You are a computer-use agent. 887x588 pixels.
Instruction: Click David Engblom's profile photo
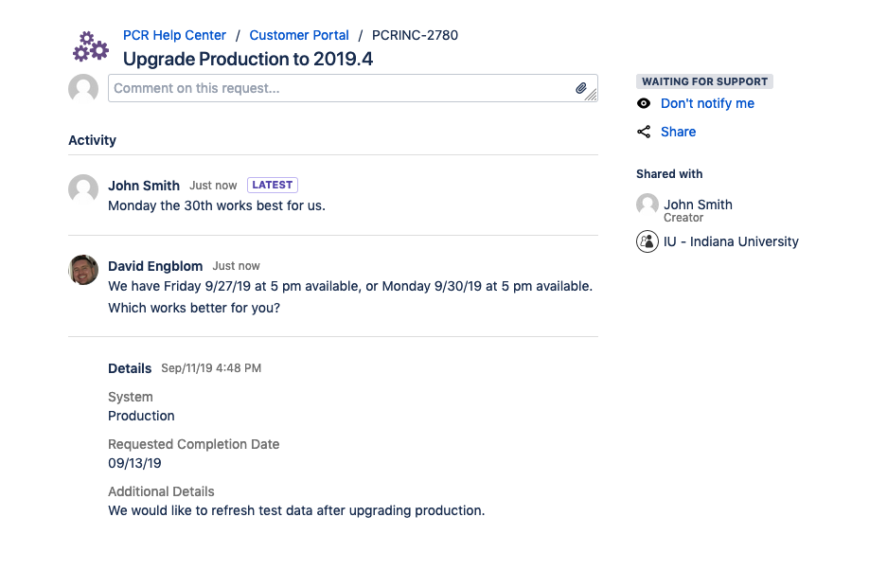click(83, 269)
